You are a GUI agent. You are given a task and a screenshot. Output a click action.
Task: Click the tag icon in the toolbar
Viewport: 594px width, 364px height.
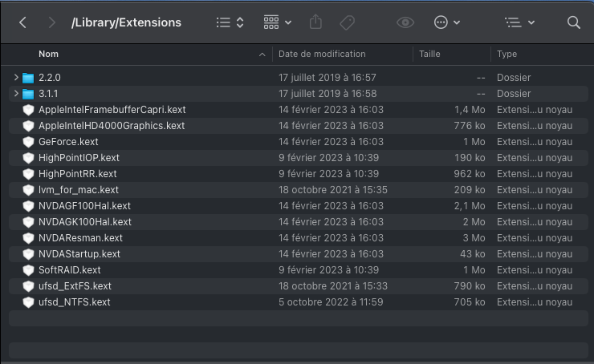click(347, 22)
